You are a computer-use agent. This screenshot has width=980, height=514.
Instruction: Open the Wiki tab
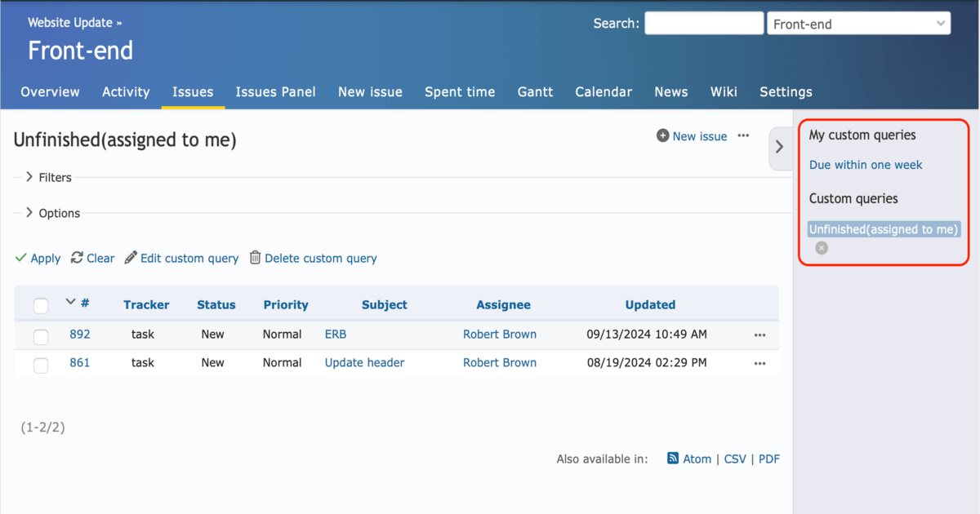tap(724, 91)
